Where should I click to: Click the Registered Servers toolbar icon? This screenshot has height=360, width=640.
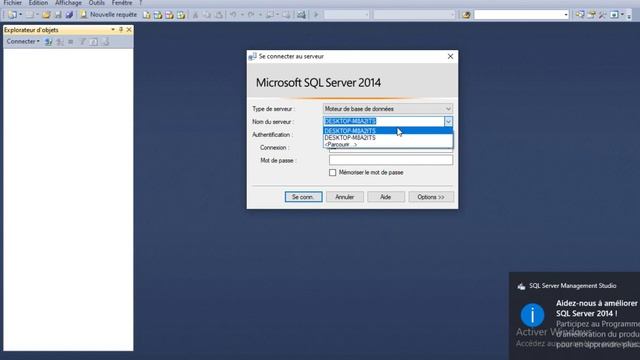[580, 15]
